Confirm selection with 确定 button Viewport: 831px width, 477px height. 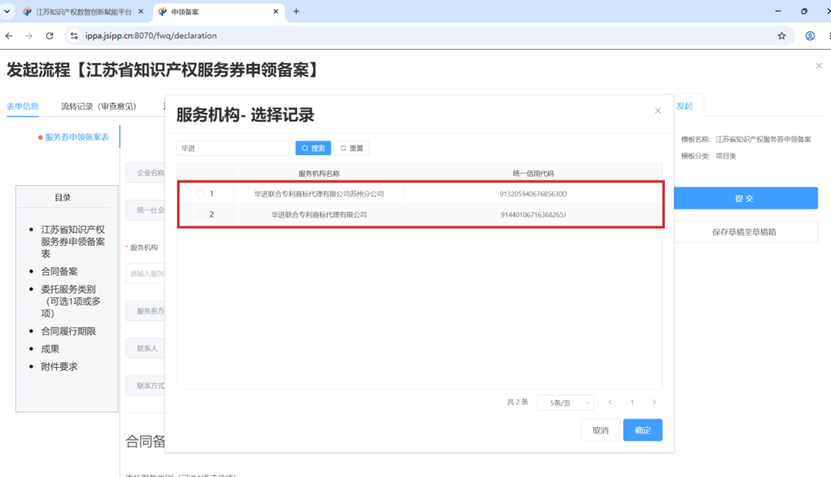click(x=643, y=430)
